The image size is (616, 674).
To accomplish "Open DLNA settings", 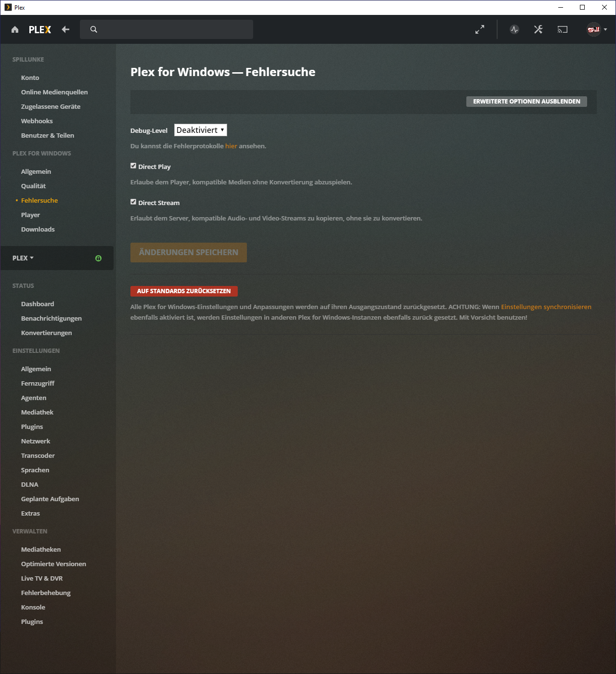I will (x=30, y=484).
